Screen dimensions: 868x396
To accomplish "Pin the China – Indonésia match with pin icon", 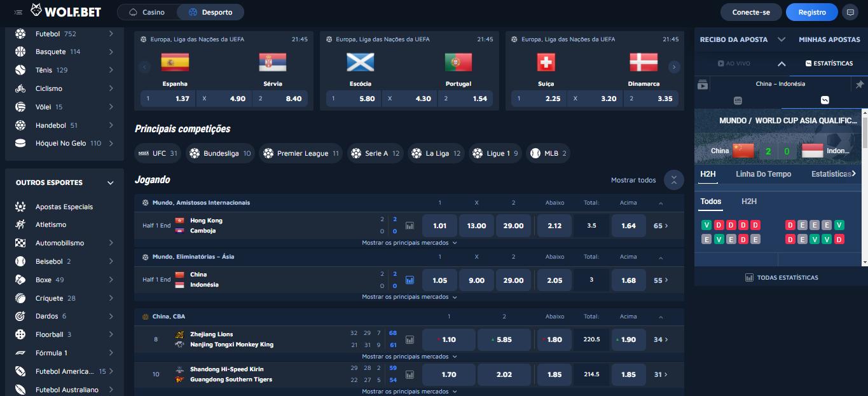I will (x=860, y=83).
